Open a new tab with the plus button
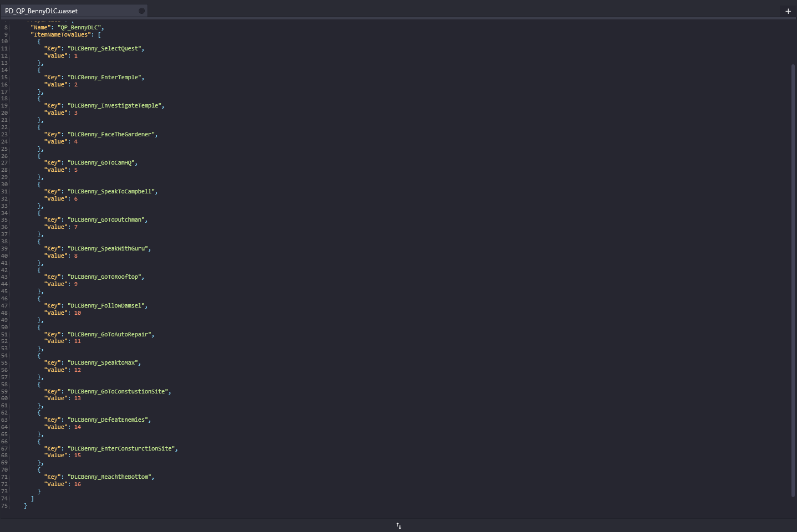 click(x=788, y=11)
